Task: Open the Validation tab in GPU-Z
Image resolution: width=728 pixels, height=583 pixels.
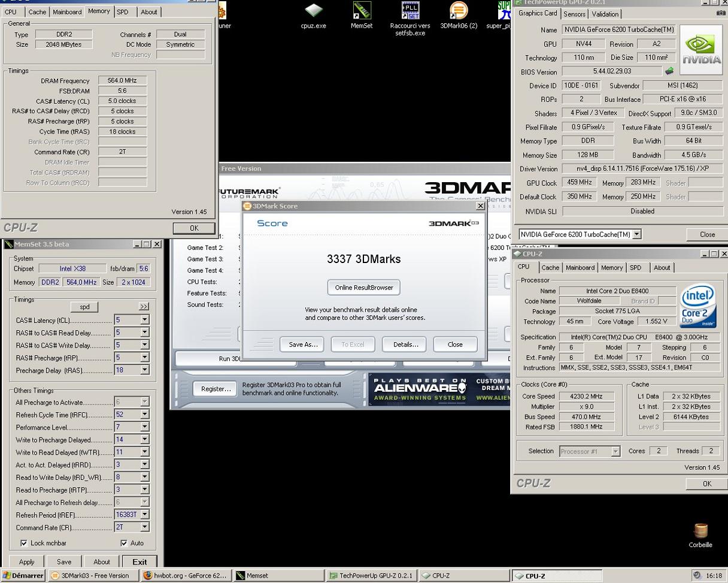Action: click(605, 14)
